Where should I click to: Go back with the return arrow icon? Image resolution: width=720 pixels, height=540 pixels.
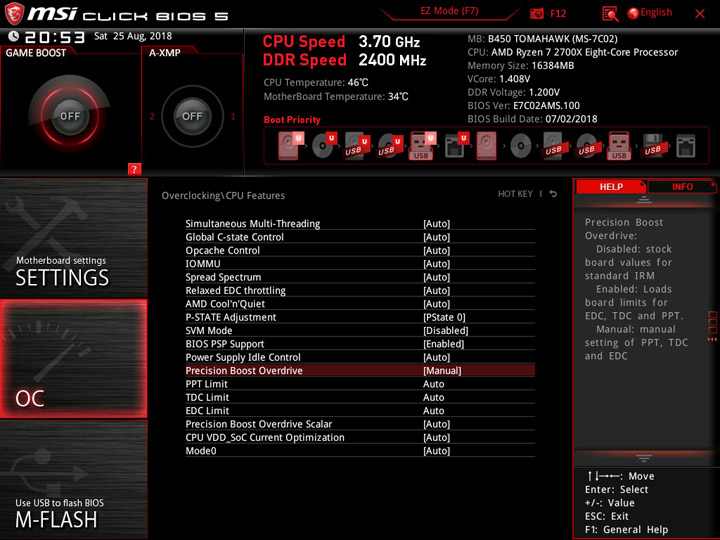553,194
